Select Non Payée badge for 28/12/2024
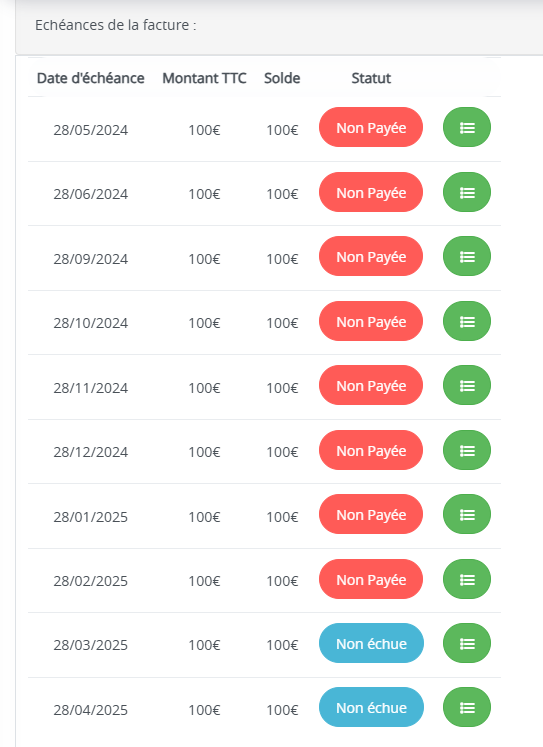This screenshot has width=543, height=747. point(371,450)
